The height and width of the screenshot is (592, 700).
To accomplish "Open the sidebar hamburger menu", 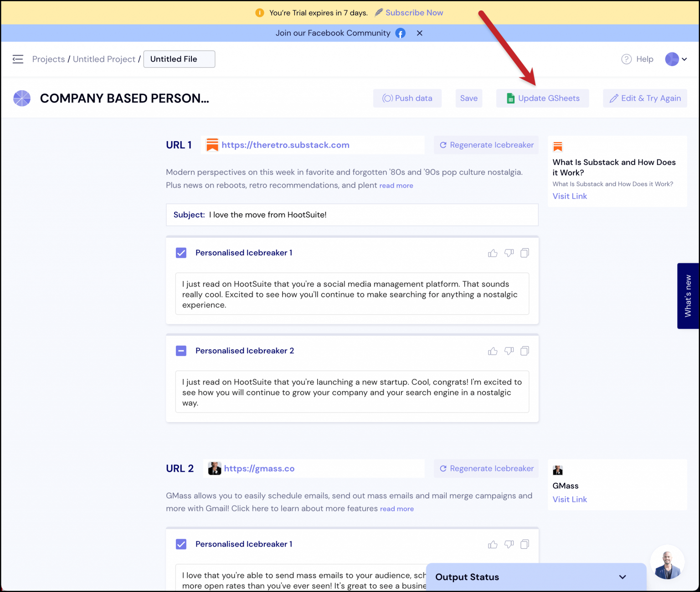I will (18, 59).
